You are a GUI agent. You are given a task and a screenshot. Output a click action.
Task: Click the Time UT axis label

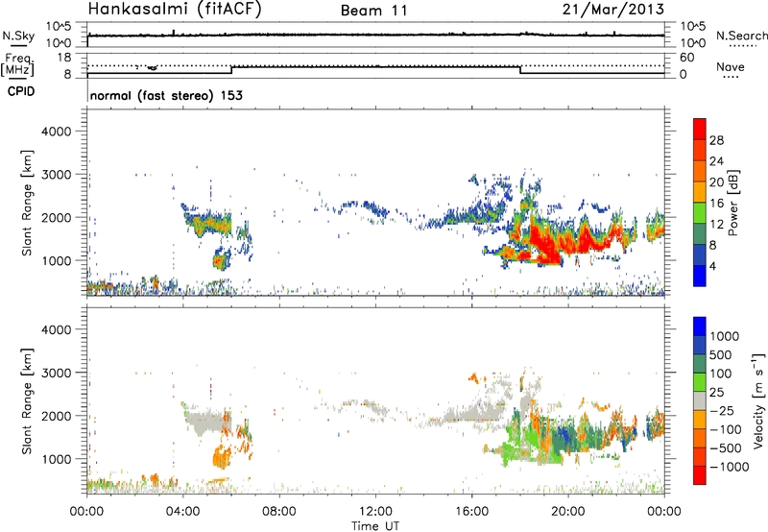click(375, 526)
